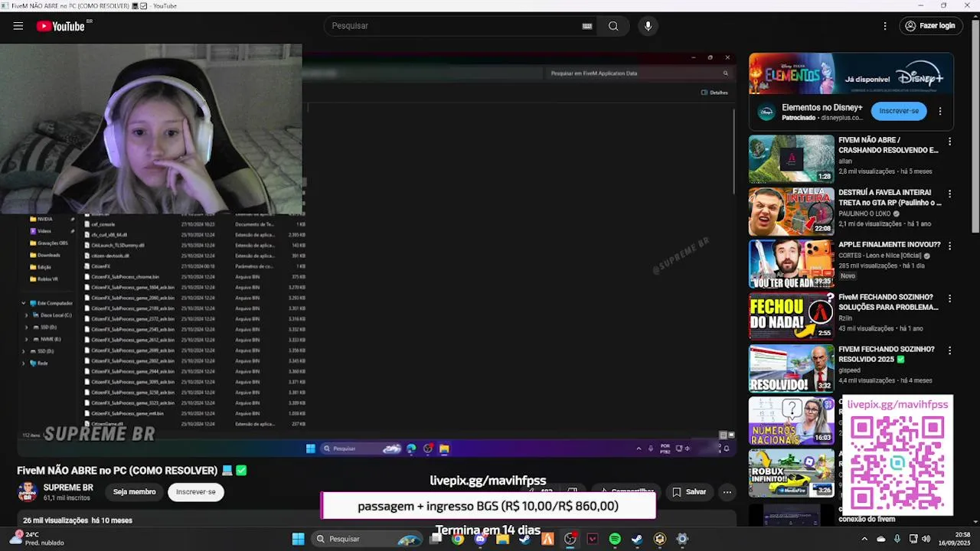
Task: Open options menu for Disney+ ad
Action: tap(940, 111)
